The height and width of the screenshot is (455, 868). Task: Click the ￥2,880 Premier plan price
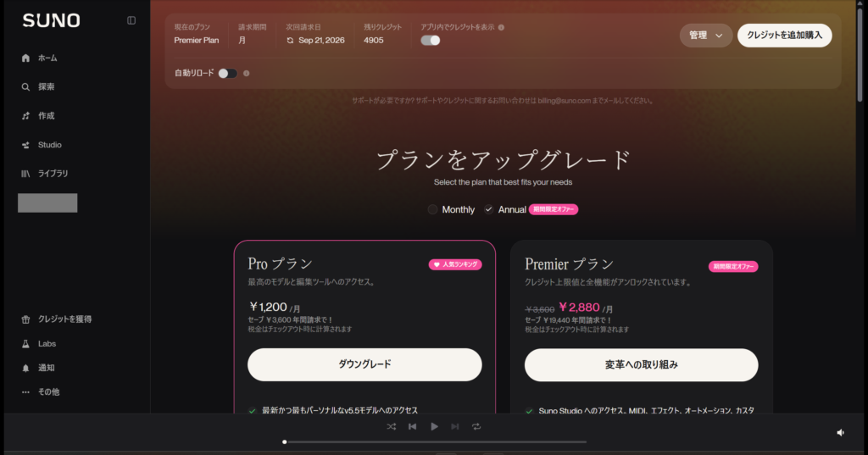tap(579, 308)
